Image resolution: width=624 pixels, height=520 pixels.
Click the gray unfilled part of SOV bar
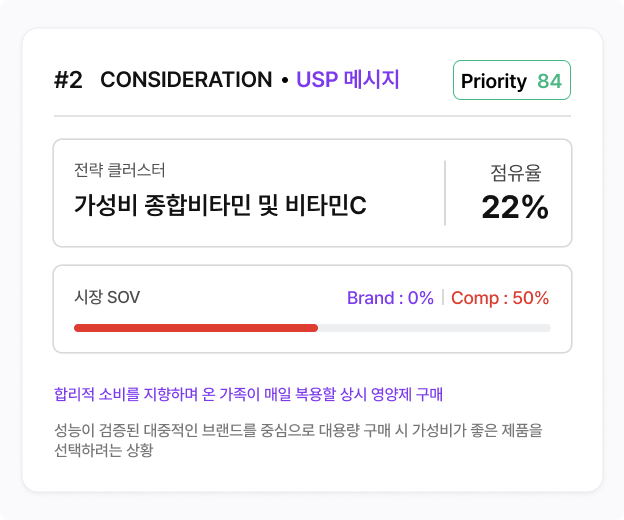(434, 328)
